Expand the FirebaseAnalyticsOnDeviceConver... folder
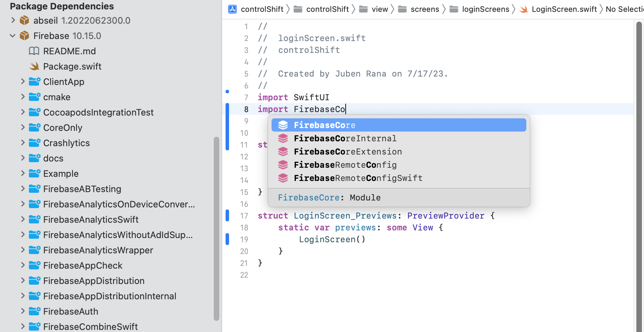This screenshot has width=644, height=332. point(23,204)
